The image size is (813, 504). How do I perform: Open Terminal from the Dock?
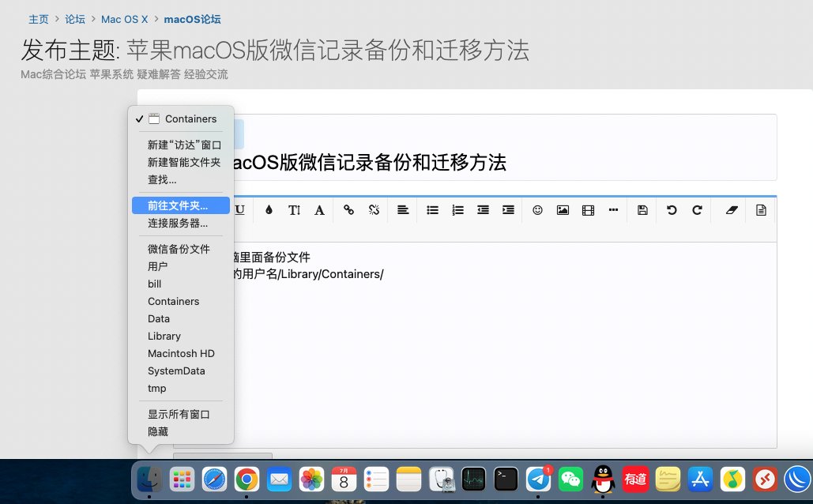click(506, 479)
